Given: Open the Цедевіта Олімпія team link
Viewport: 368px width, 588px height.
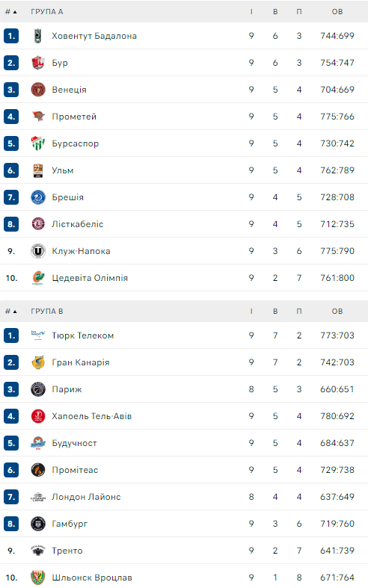Looking at the screenshot, I should tap(90, 278).
